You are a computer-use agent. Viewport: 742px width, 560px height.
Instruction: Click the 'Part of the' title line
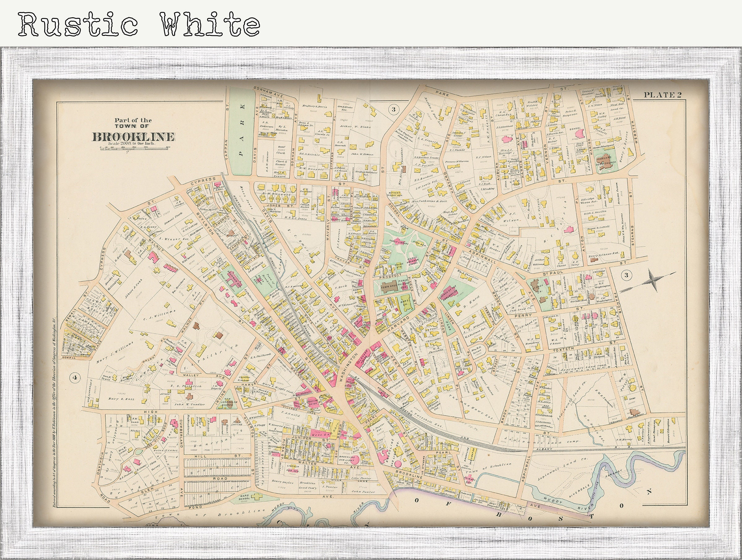[x=133, y=120]
